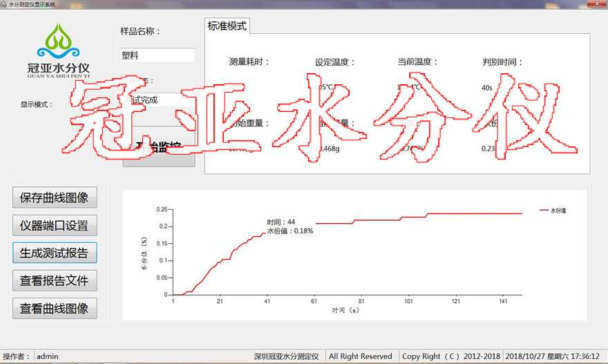Start monitoring with 开始监控 button
Image resolution: width=608 pixels, height=364 pixels.
(x=159, y=148)
